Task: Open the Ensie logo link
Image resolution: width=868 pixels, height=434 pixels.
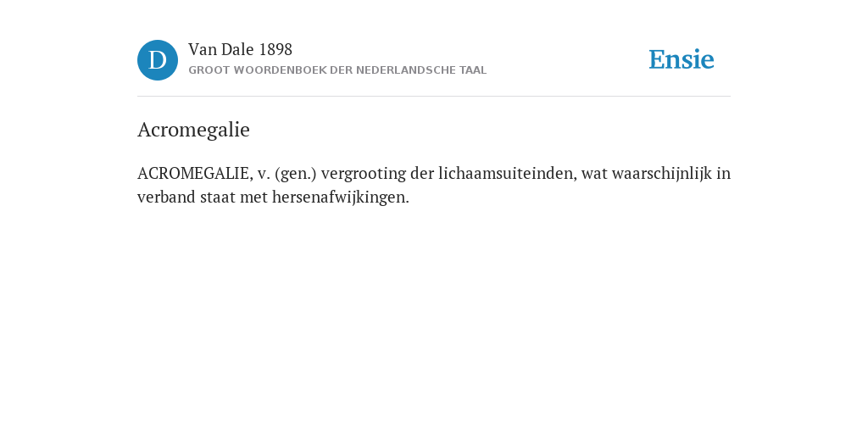Action: coord(682,60)
